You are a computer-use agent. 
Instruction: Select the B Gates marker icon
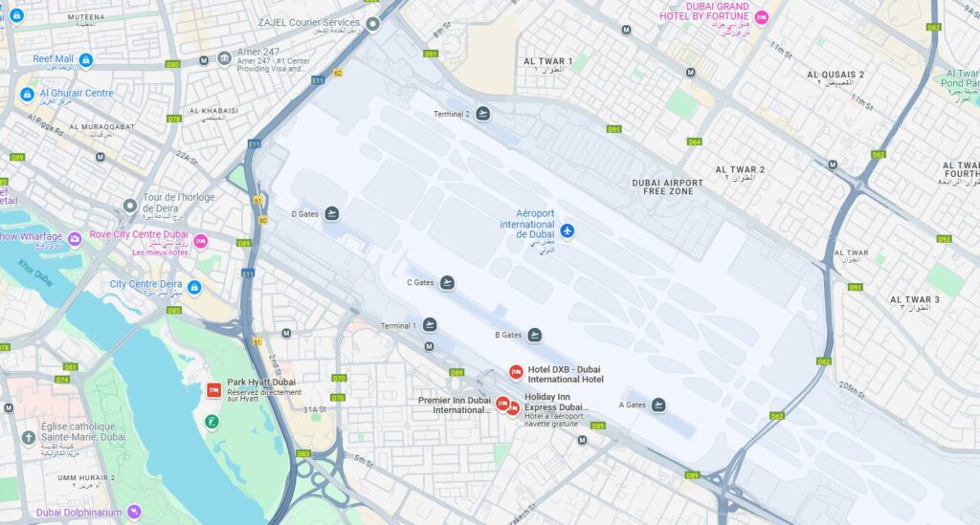[534, 336]
